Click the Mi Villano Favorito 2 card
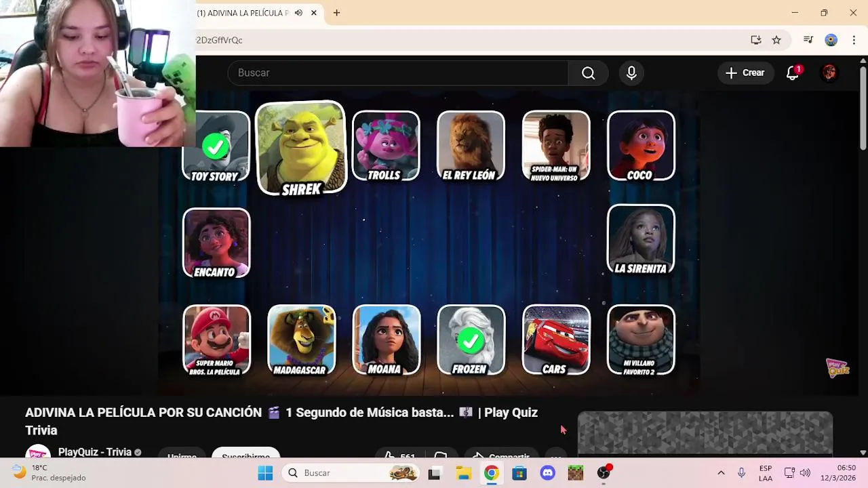This screenshot has height=488, width=868. pos(641,340)
